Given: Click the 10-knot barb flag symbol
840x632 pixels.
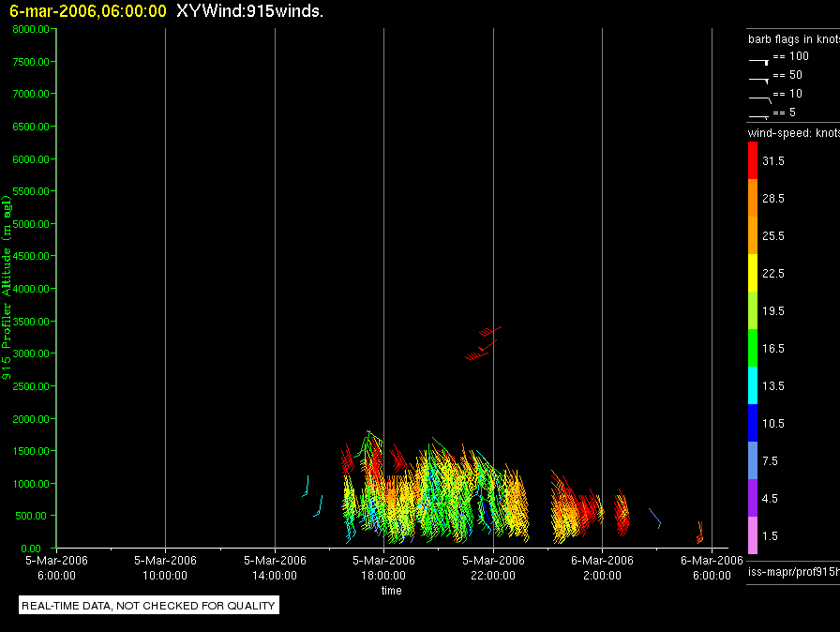Looking at the screenshot, I should (x=759, y=99).
